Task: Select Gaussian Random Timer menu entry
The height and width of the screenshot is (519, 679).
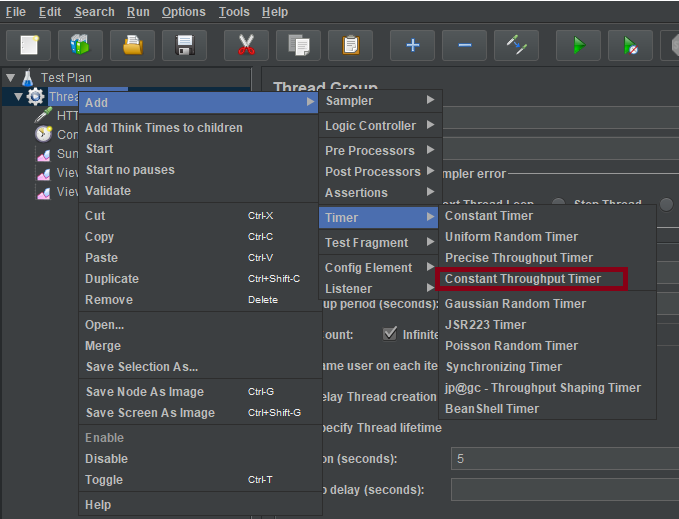Action: pos(515,303)
